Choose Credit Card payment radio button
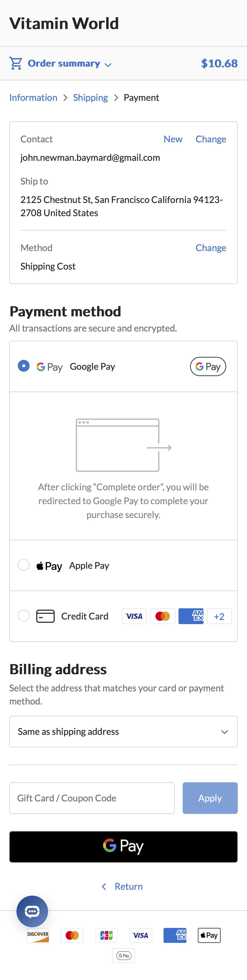 click(x=23, y=616)
